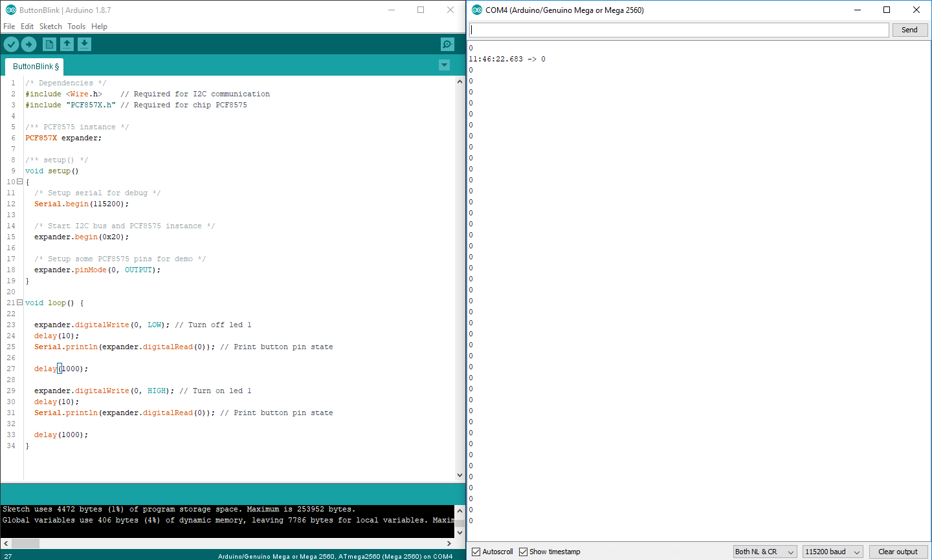Click the console scrollbar right arrow

click(449, 543)
